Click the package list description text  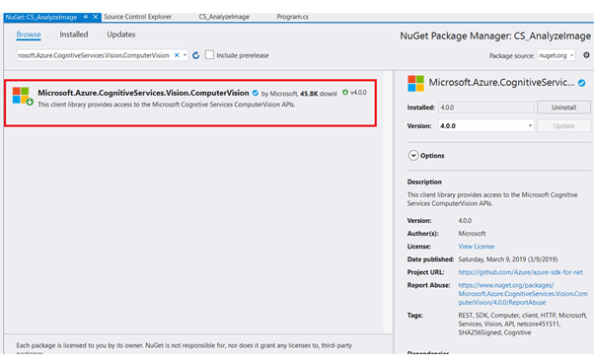[x=167, y=105]
